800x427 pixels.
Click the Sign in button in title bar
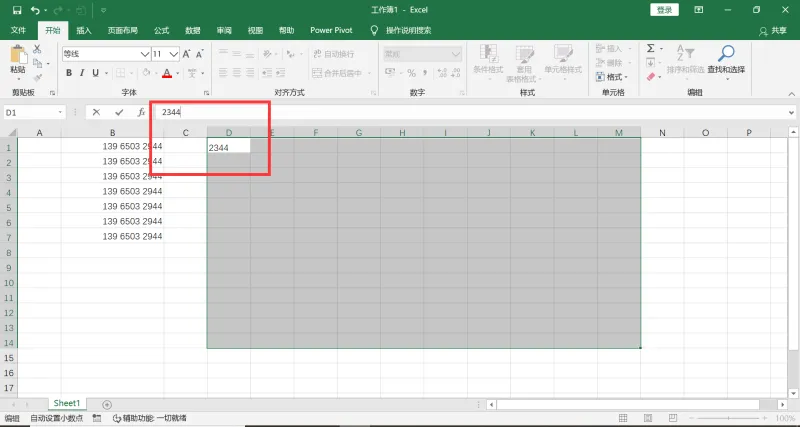[x=664, y=10]
